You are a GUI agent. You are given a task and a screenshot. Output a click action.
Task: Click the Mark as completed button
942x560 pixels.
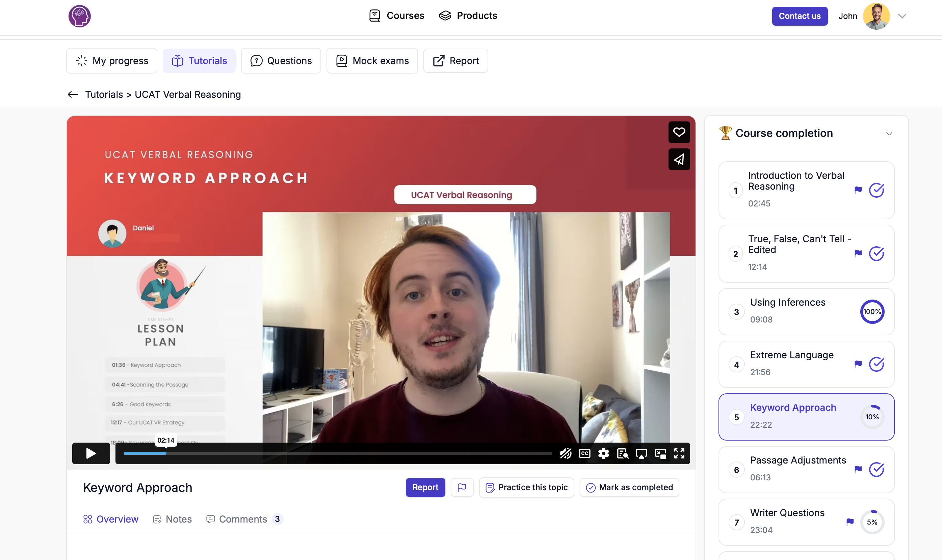tap(629, 487)
